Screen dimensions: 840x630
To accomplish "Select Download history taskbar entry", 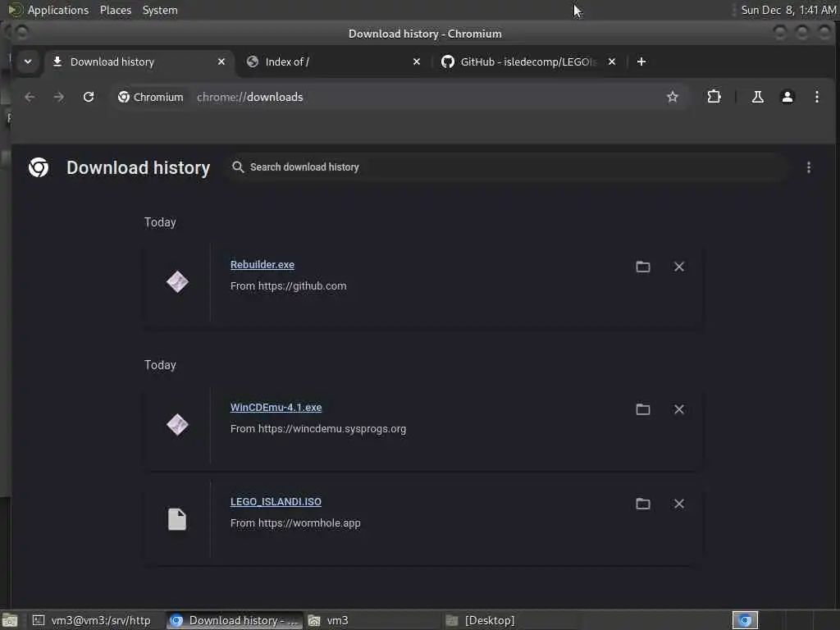I will pyautogui.click(x=234, y=620).
